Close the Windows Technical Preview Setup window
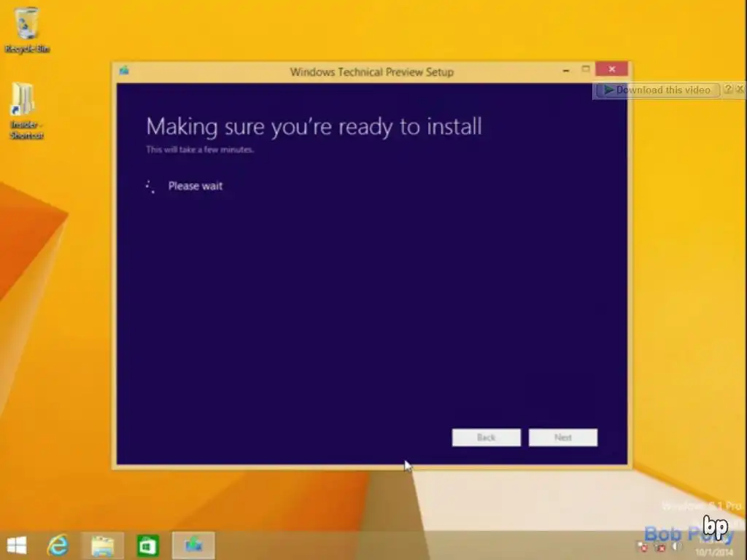 tap(612, 69)
